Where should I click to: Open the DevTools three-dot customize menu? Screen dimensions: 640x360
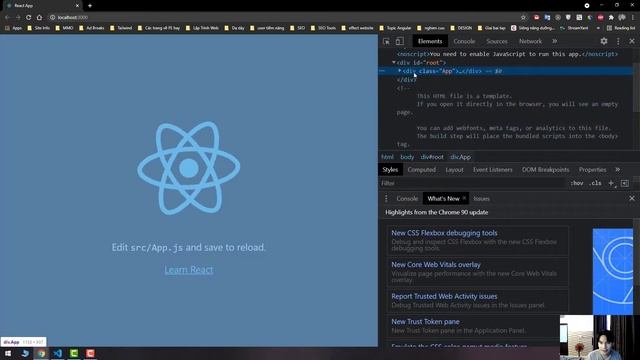(x=618, y=41)
